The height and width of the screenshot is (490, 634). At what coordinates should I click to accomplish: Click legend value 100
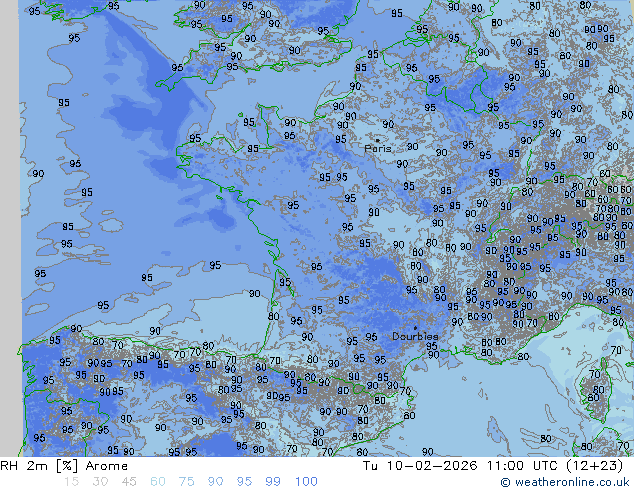306,482
